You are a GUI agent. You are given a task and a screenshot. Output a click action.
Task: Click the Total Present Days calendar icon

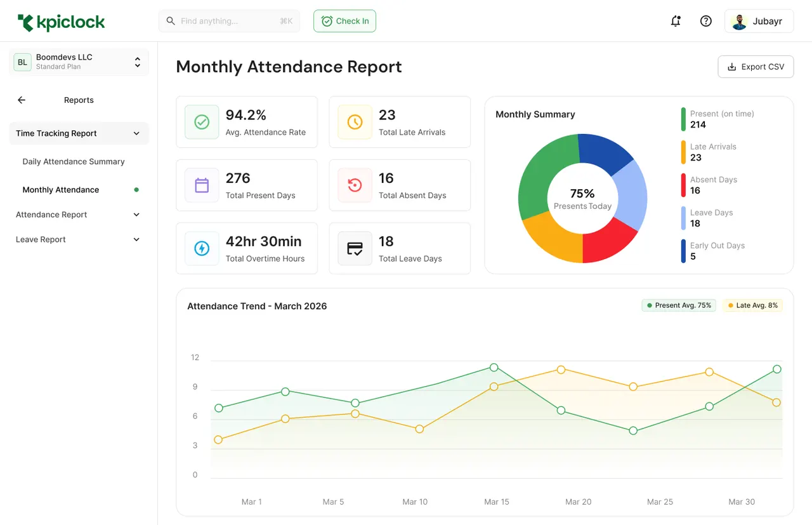pos(202,185)
